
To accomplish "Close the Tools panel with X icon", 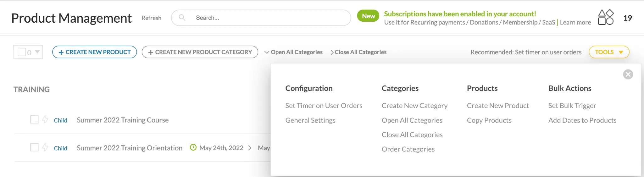I will [628, 75].
